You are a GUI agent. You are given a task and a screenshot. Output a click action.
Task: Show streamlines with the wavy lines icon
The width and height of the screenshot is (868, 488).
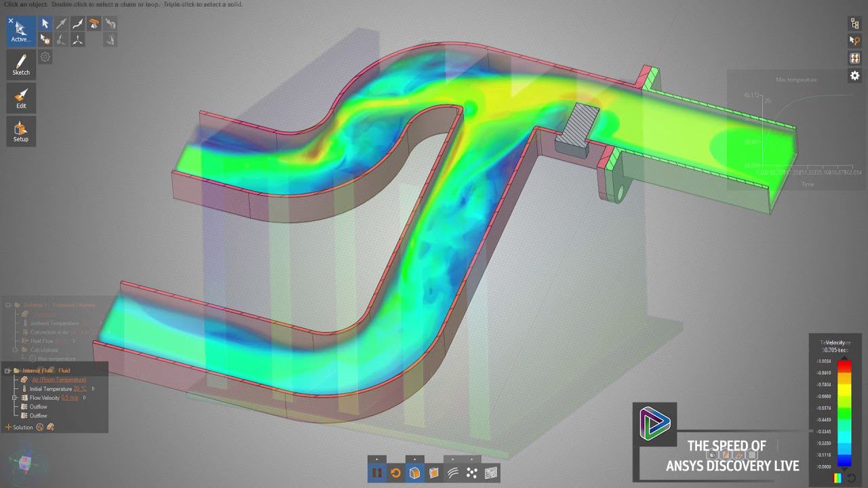(x=453, y=473)
